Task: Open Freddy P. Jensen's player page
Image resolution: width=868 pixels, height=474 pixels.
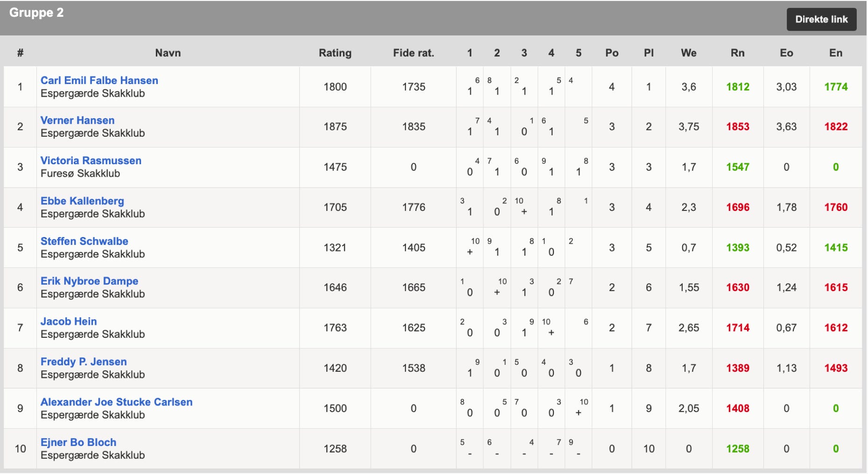Action: 84,362
